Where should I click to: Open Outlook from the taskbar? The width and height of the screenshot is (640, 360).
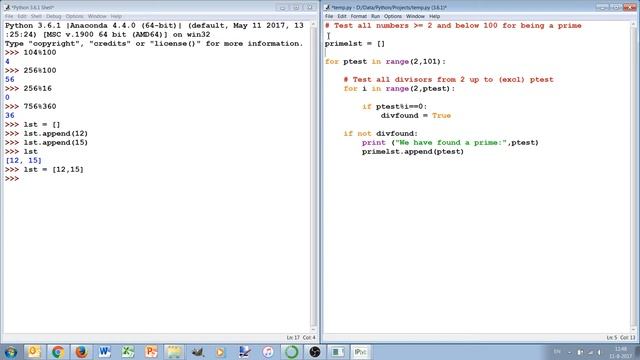point(34,352)
